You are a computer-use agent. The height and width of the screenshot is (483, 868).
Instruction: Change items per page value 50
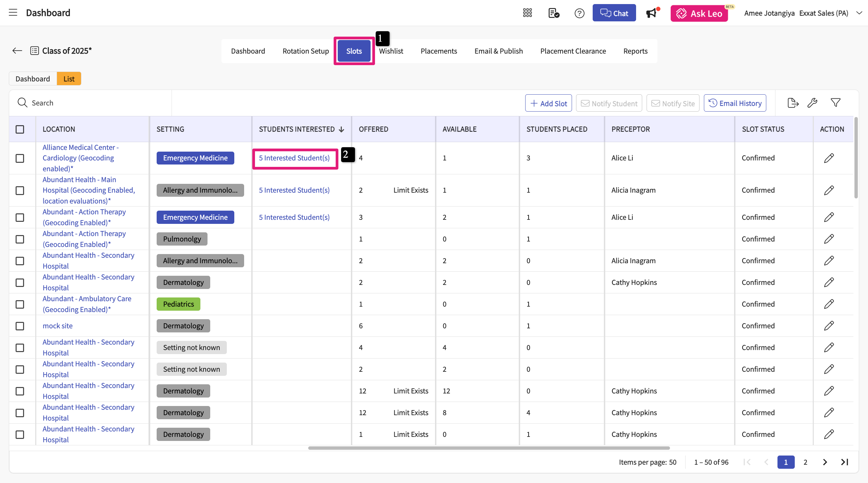pos(672,462)
